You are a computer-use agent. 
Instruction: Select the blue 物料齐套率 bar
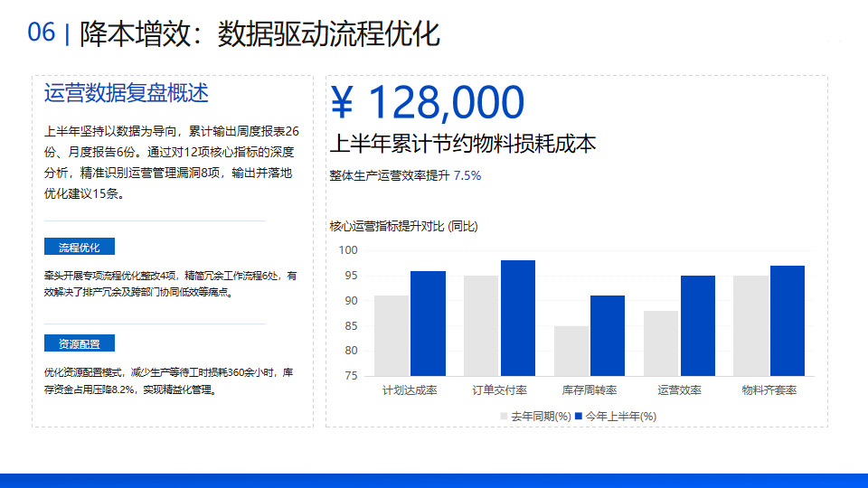click(788, 321)
